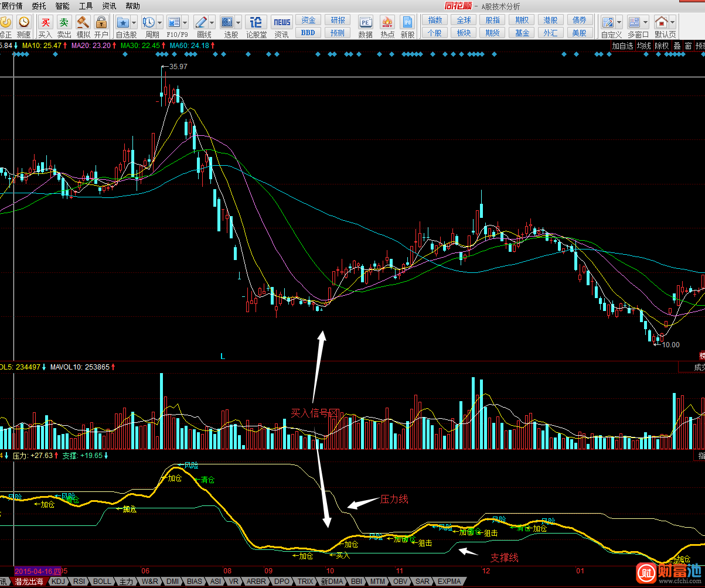
Task: Toggle the 除权 ex-rights display
Action: (662, 46)
